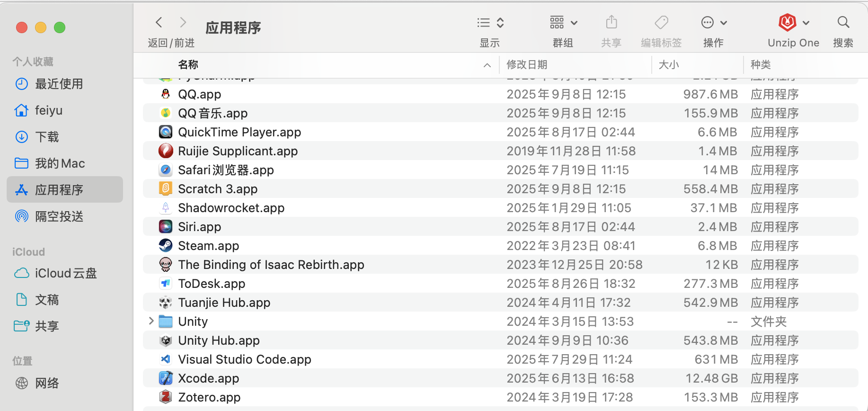This screenshot has width=868, height=411.
Task: Select the Xcode.app file name
Action: point(208,378)
